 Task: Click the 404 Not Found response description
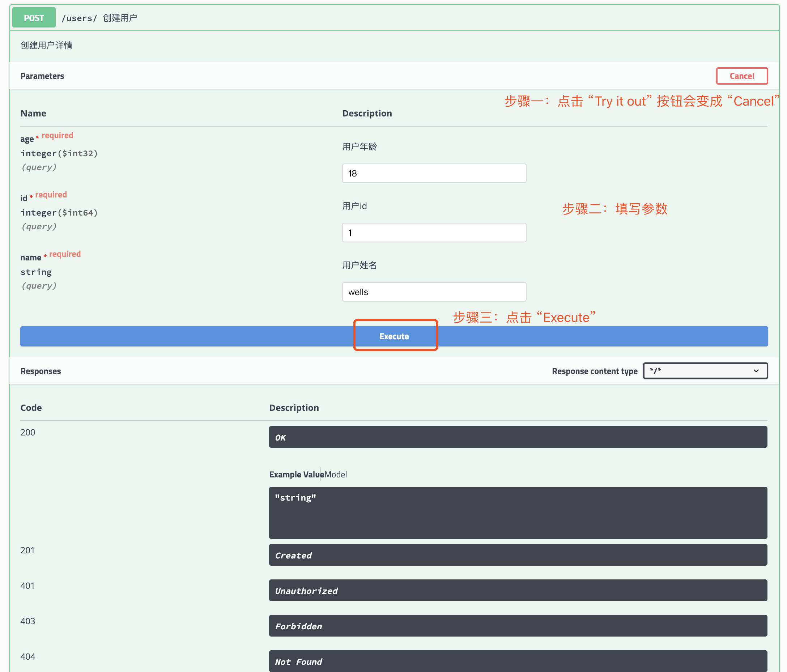point(518,662)
